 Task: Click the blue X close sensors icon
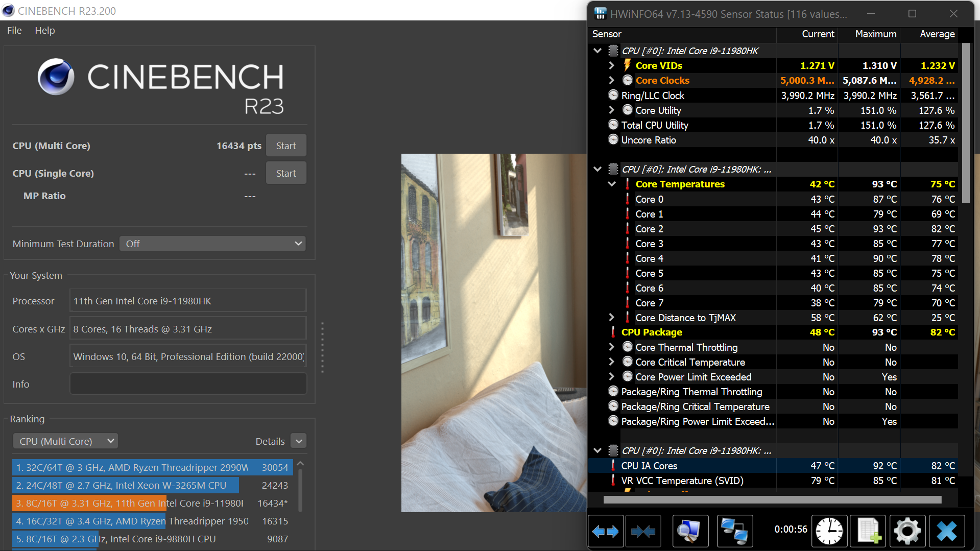tap(947, 531)
